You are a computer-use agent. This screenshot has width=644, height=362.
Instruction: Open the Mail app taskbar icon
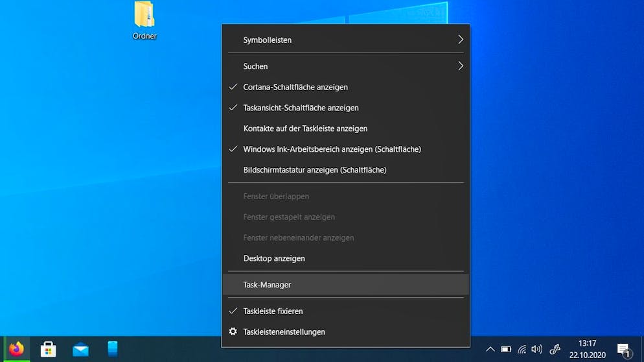80,349
